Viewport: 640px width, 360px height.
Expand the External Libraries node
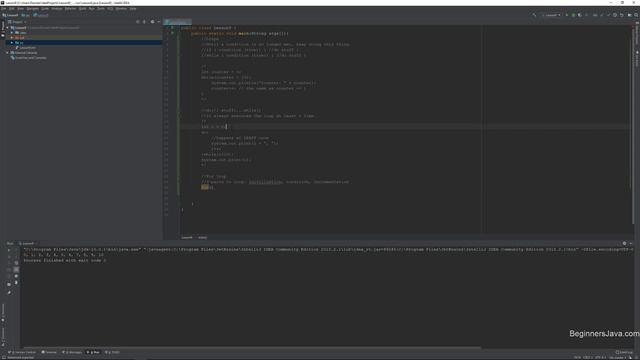[7, 53]
